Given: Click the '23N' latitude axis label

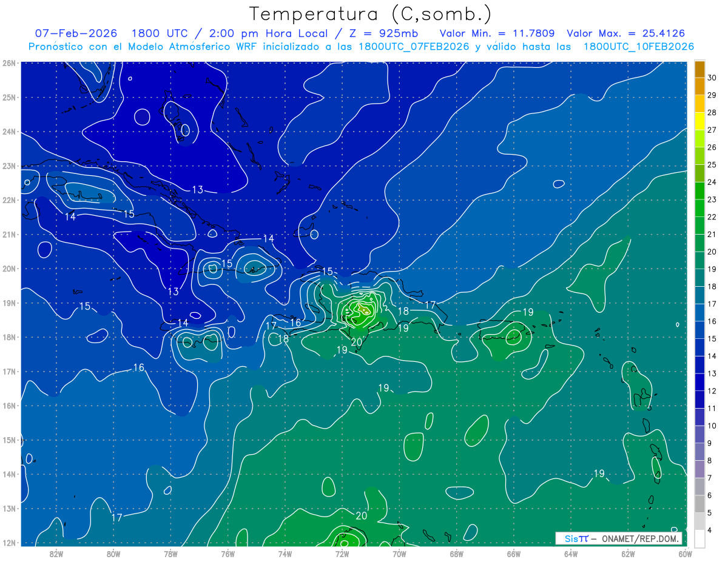Looking at the screenshot, I should pyautogui.click(x=9, y=166).
